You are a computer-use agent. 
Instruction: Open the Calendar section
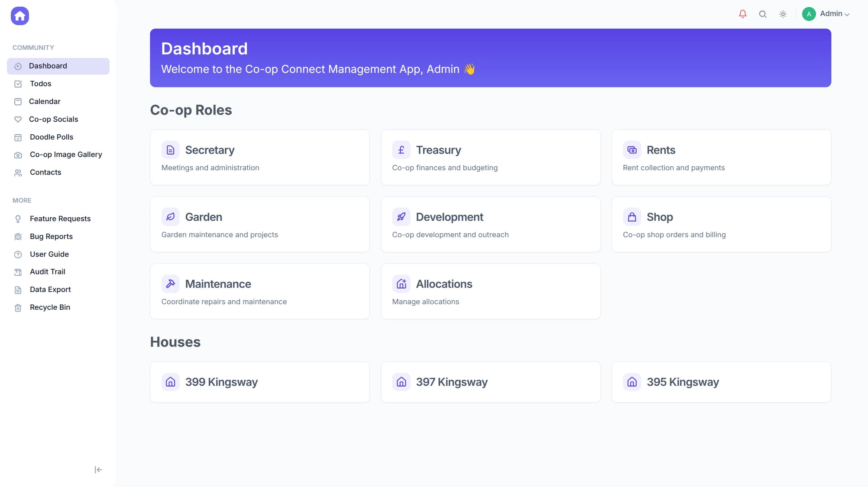45,101
